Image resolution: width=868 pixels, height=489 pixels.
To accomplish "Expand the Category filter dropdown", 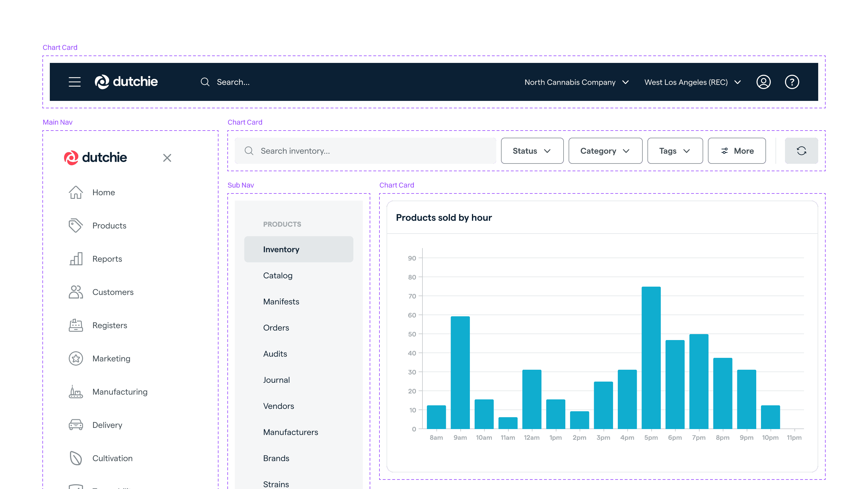I will point(605,151).
